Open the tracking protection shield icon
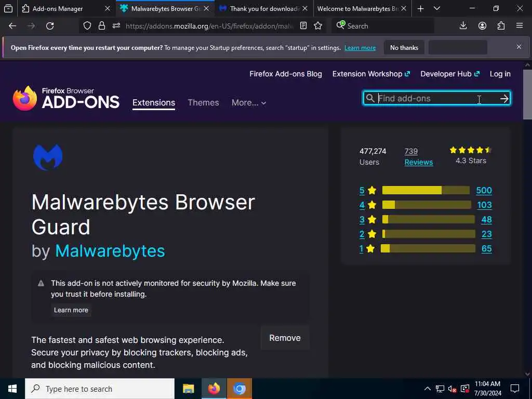The image size is (532, 399). [x=87, y=26]
